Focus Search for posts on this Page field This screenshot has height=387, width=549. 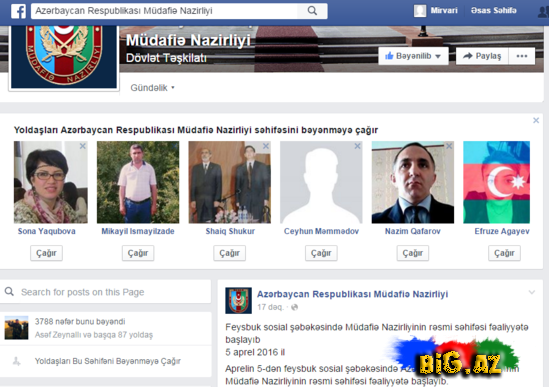(106, 292)
